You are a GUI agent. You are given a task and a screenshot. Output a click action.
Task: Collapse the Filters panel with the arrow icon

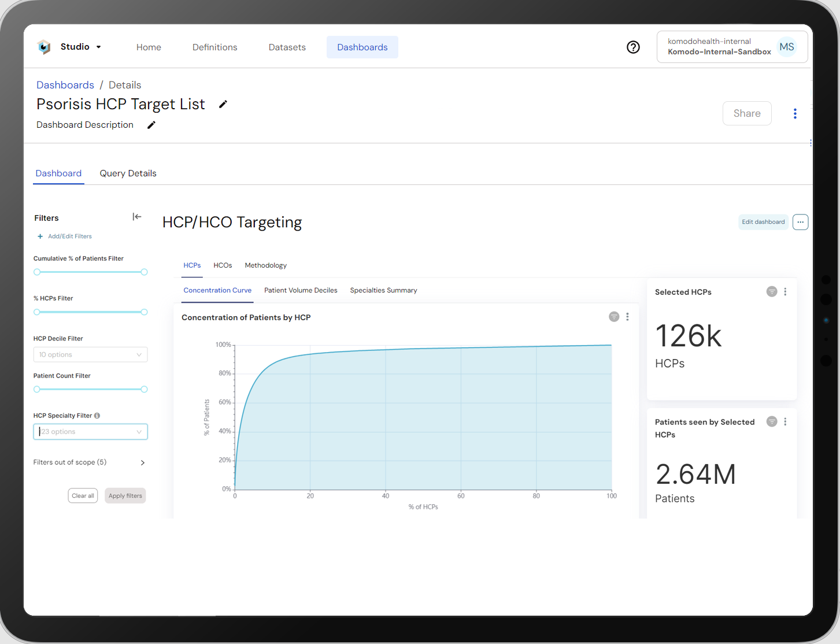137,216
